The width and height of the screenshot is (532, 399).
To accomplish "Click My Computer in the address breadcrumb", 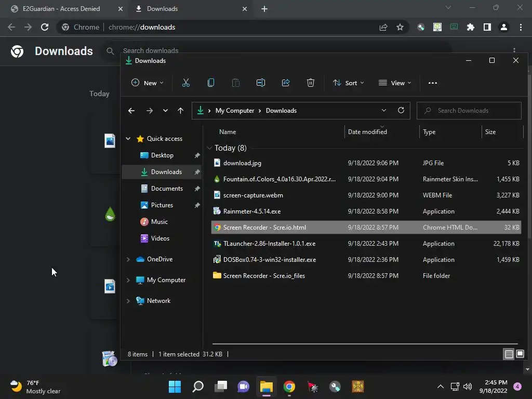I will [x=235, y=111].
